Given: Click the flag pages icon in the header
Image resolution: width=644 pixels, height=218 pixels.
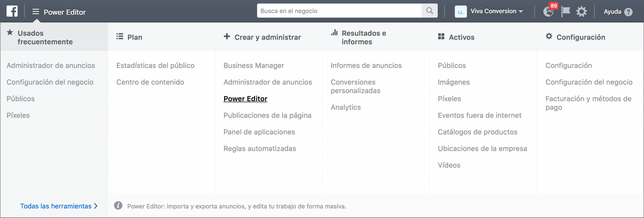Looking at the screenshot, I should pos(565,12).
